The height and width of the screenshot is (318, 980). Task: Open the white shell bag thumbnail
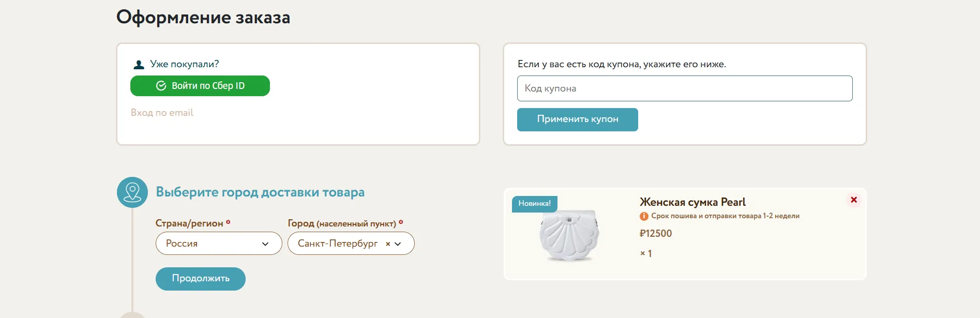(569, 235)
